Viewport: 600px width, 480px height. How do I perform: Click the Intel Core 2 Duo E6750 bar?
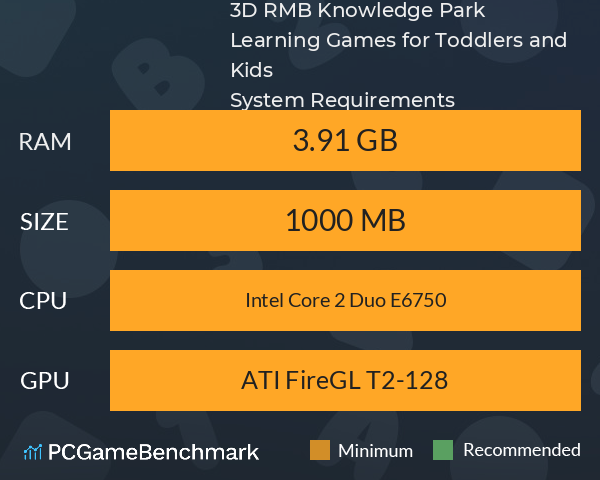coord(345,300)
